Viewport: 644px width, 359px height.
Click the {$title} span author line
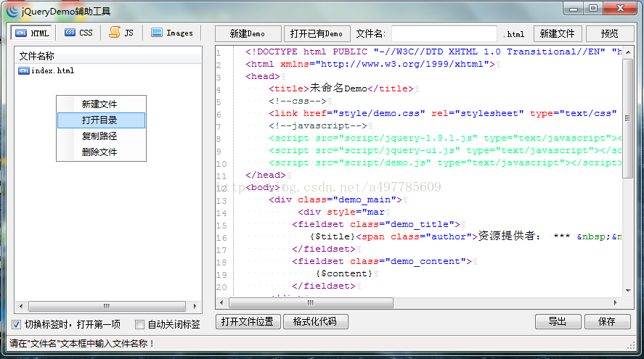(465, 236)
